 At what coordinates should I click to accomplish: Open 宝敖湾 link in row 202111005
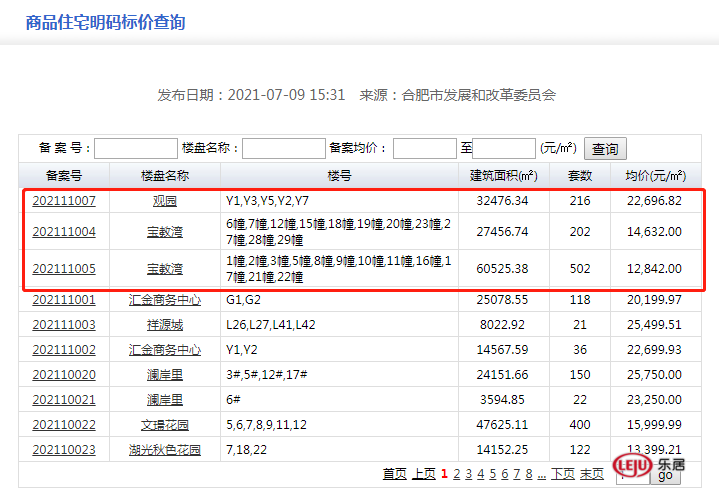[165, 268]
